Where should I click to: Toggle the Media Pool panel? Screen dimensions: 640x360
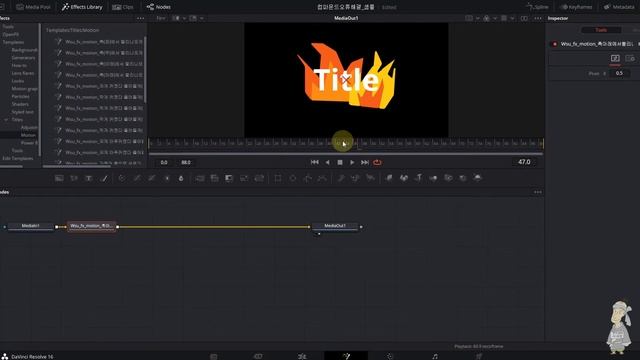pyautogui.click(x=33, y=7)
